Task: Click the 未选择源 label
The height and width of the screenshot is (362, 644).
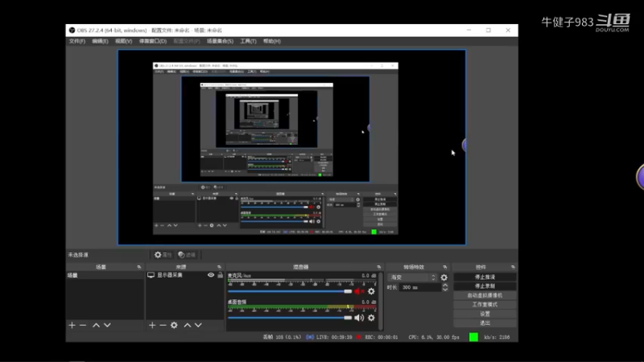Action: click(78, 255)
